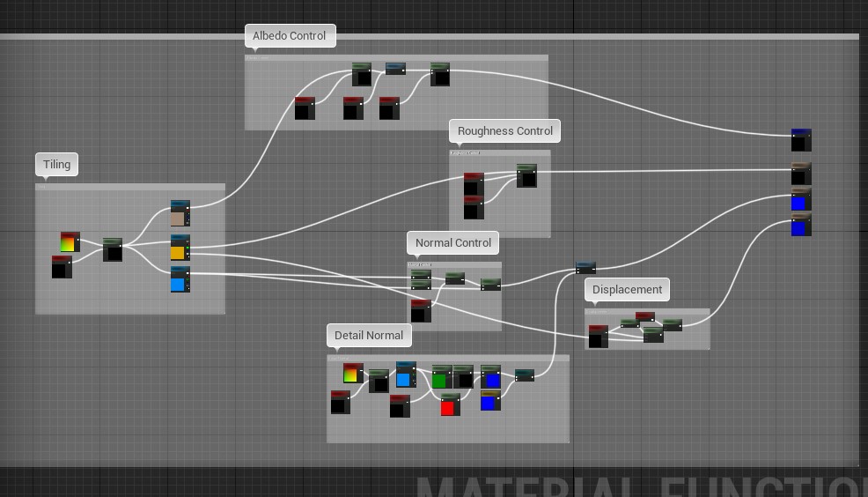Select blue texture node in Detail Normal
Image resolution: width=868 pixels, height=497 pixels.
pyautogui.click(x=406, y=375)
